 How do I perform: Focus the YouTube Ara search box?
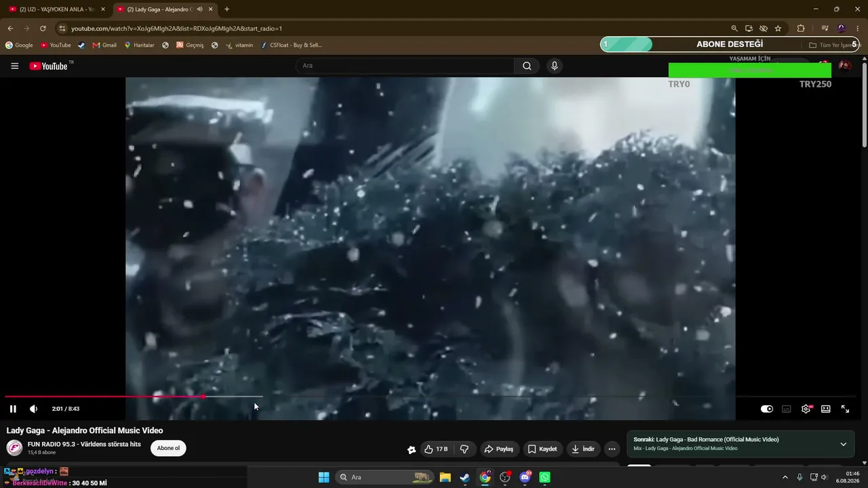[405, 66]
